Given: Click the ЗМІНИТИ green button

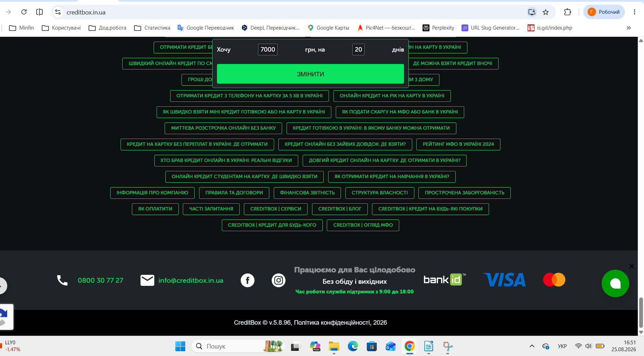Looking at the screenshot, I should point(310,74).
